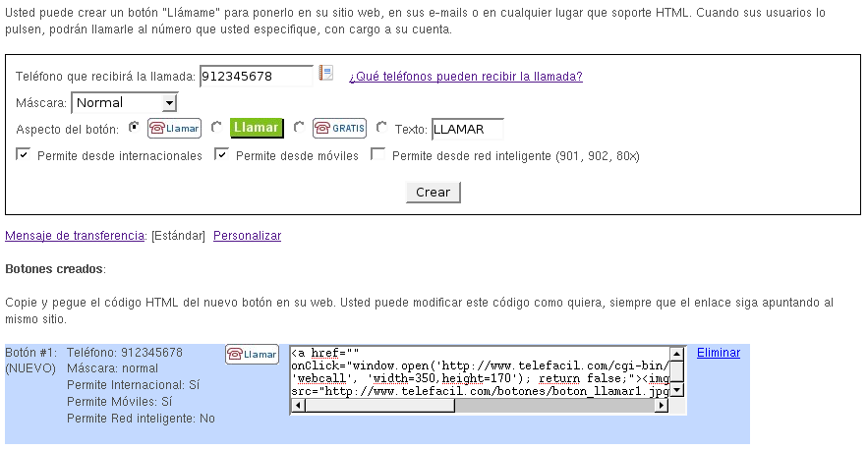Select the green Llamar style radio button
The height and width of the screenshot is (450, 868).
[216, 128]
